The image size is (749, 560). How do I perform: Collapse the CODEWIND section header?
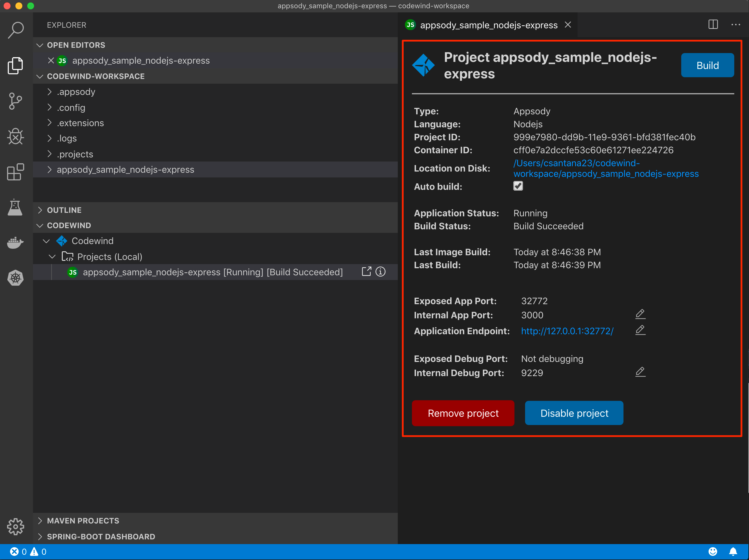(x=215, y=225)
